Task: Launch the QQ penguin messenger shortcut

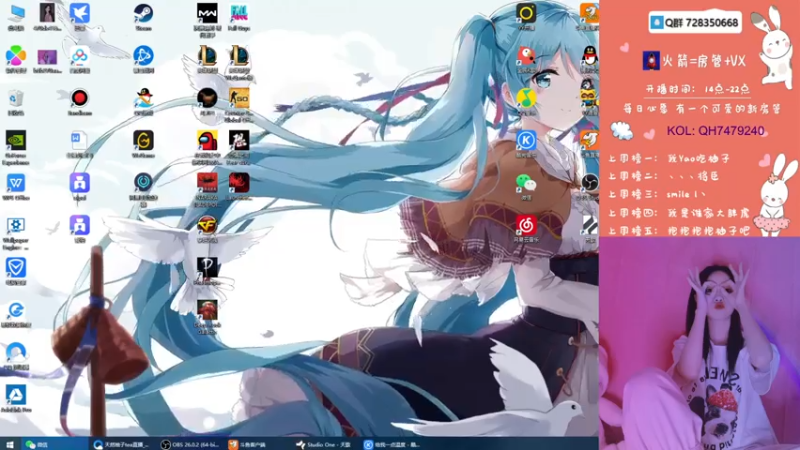Action: pyautogui.click(x=590, y=56)
